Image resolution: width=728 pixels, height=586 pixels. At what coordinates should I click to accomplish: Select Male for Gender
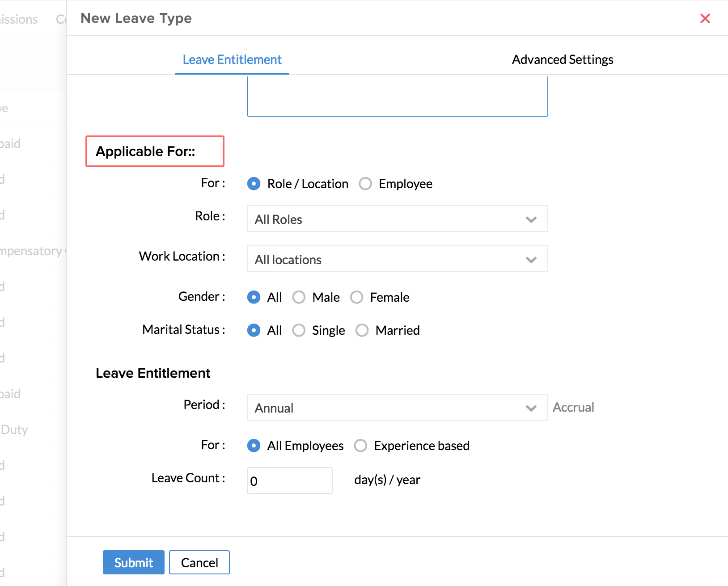[x=299, y=297]
